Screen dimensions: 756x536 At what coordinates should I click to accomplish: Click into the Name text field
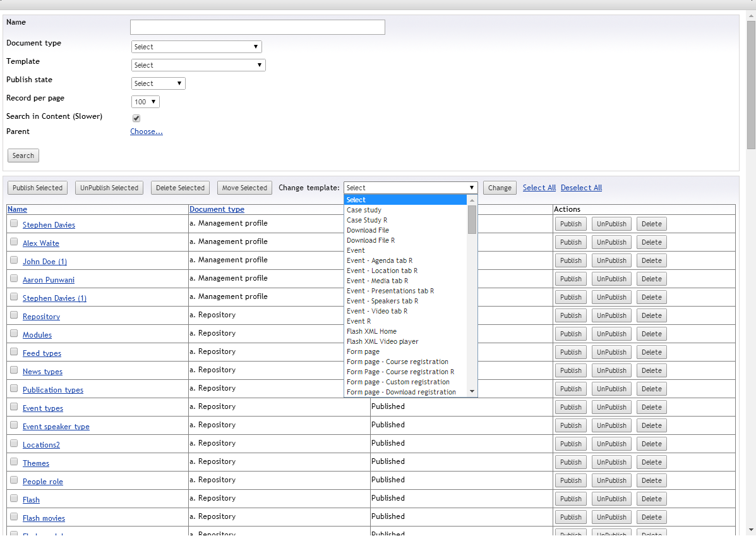(257, 27)
